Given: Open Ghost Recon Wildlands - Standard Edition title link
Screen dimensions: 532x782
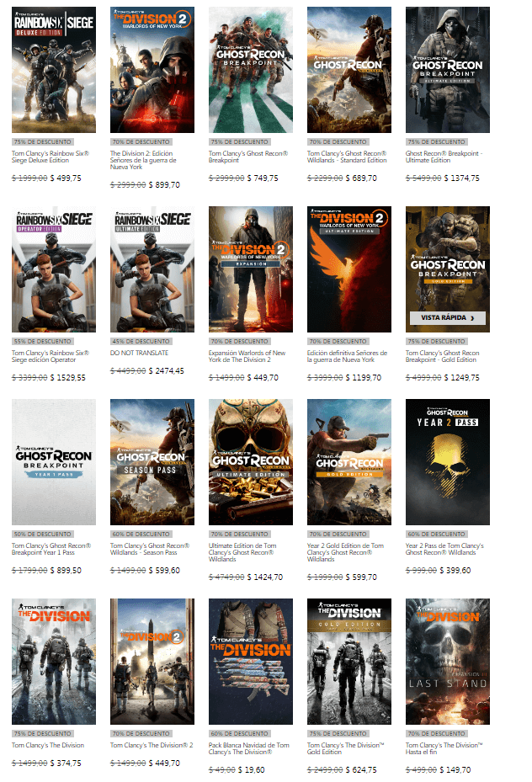Looking at the screenshot, I should pos(347,158).
